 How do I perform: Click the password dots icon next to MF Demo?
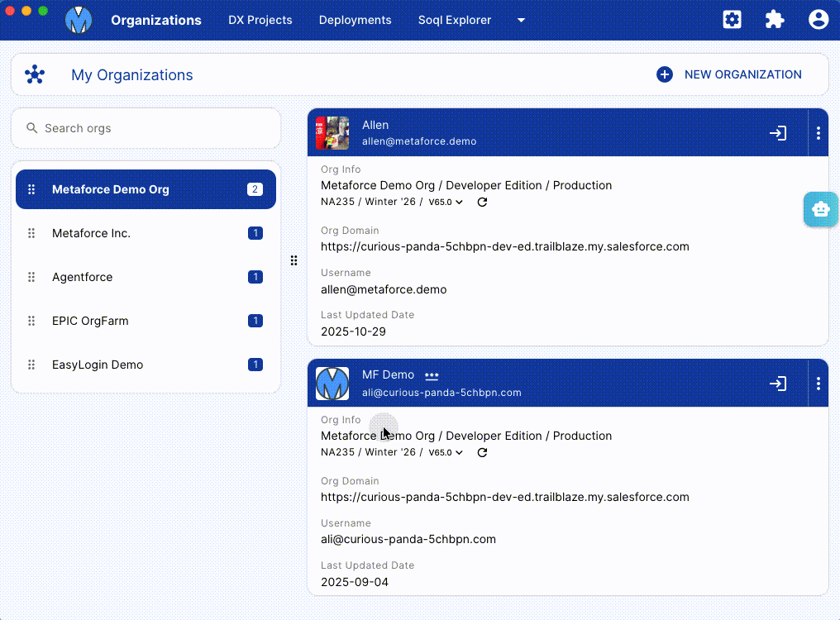pyautogui.click(x=432, y=375)
